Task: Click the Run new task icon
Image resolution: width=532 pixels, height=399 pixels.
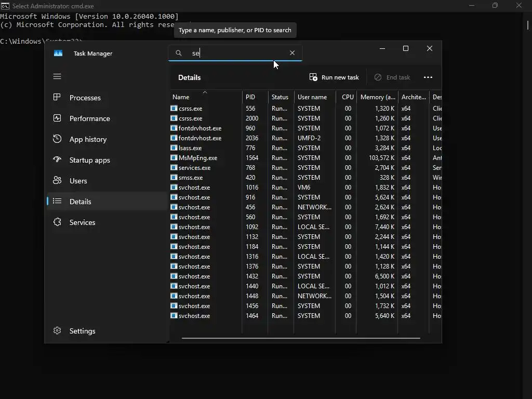Action: (x=313, y=77)
